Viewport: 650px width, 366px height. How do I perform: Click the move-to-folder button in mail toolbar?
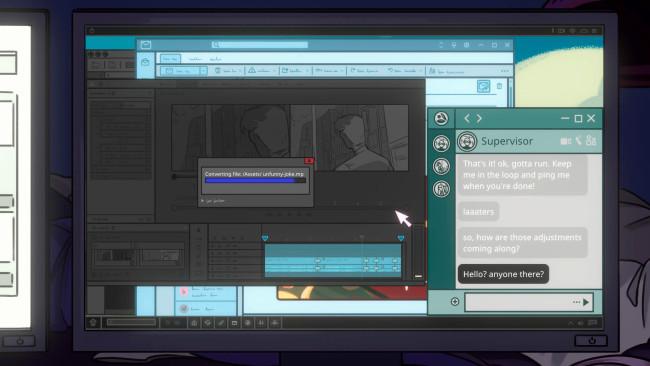pos(295,71)
